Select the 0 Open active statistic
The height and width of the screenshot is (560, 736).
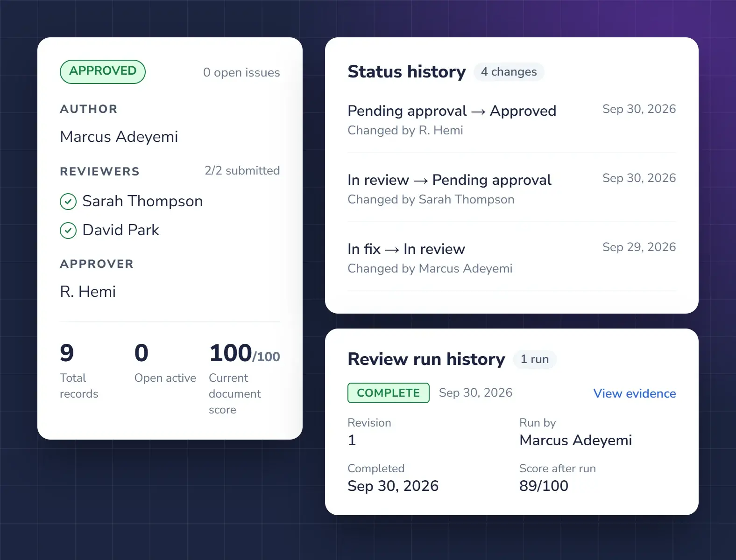(165, 363)
